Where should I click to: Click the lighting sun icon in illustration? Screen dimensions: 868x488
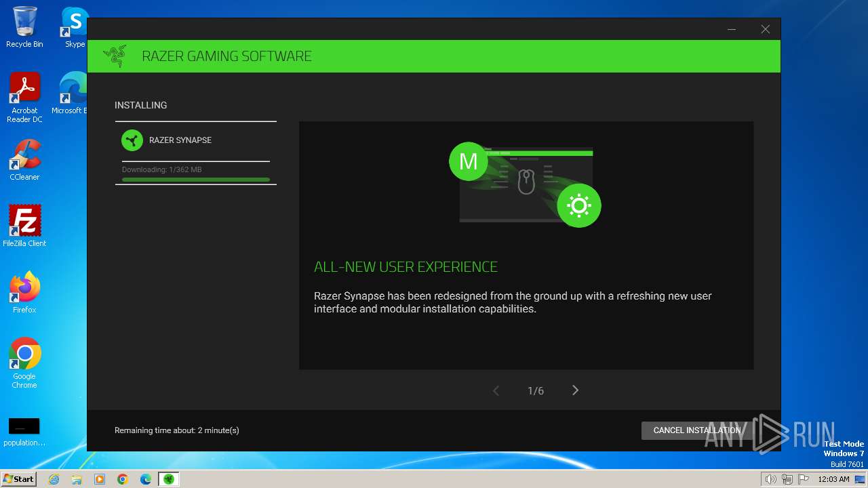point(579,205)
